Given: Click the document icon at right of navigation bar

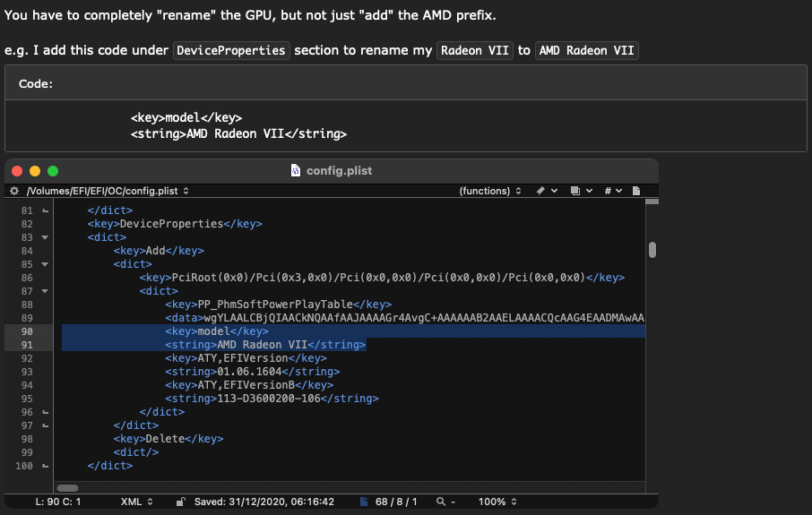Looking at the screenshot, I should [x=636, y=191].
